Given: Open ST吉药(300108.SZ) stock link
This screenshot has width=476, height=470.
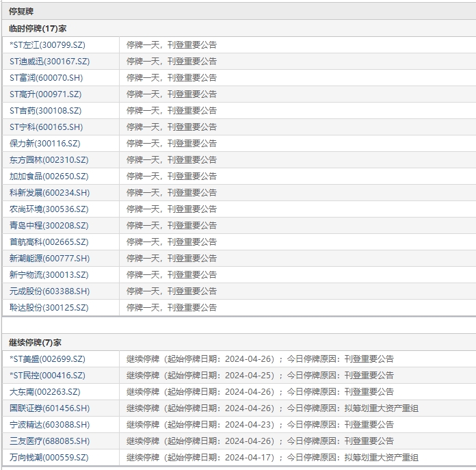Looking at the screenshot, I should coord(45,111).
